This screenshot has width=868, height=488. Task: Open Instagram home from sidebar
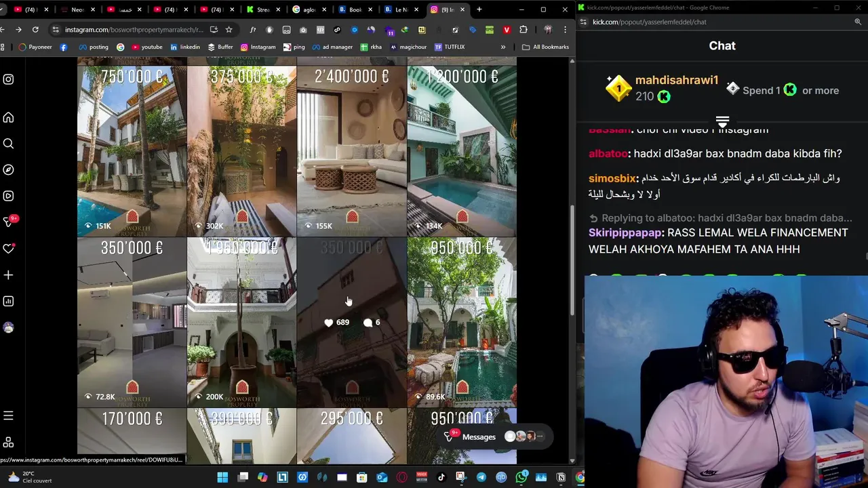coord(8,118)
